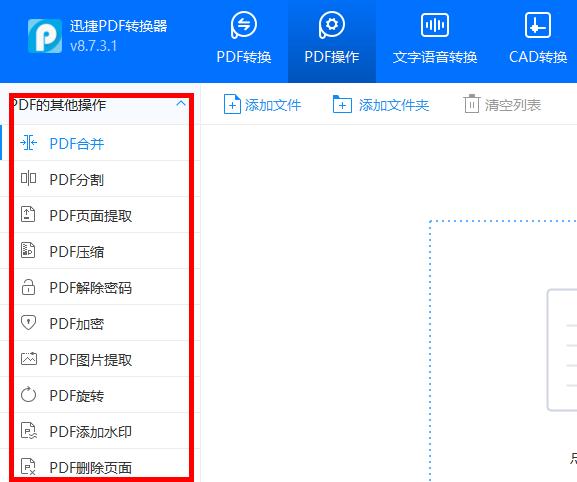Screen dimensions: 577x482
Task: Choose PDF压缩 from the list
Action: [x=77, y=252]
